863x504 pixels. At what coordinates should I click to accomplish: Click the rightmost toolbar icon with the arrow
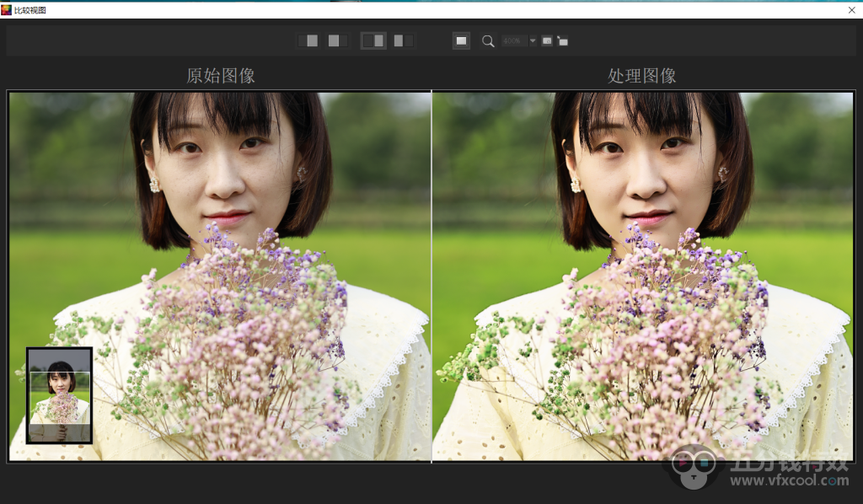pos(562,40)
